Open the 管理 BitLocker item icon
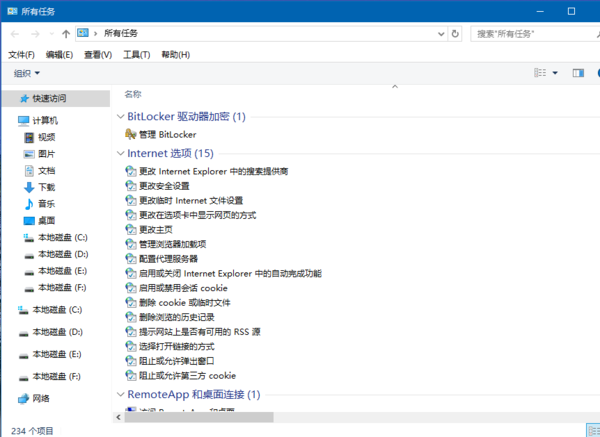 [x=130, y=134]
